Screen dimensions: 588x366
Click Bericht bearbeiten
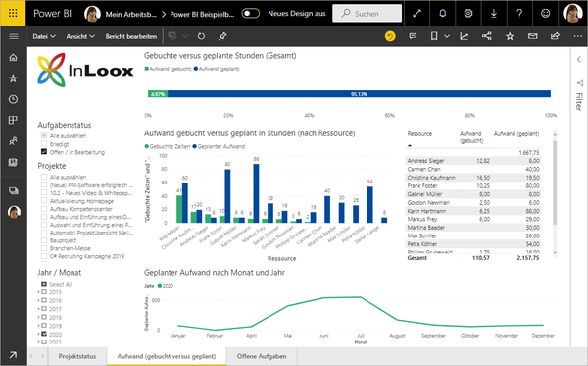131,36
